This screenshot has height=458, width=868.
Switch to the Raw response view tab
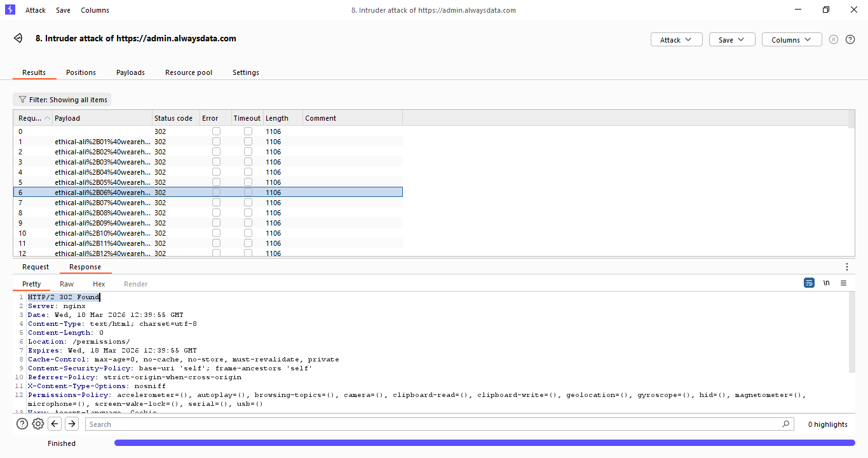click(67, 284)
